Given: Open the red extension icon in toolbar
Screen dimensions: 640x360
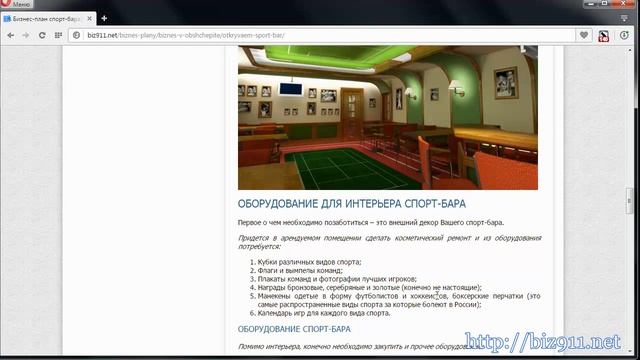Looking at the screenshot, I should coord(604,36).
